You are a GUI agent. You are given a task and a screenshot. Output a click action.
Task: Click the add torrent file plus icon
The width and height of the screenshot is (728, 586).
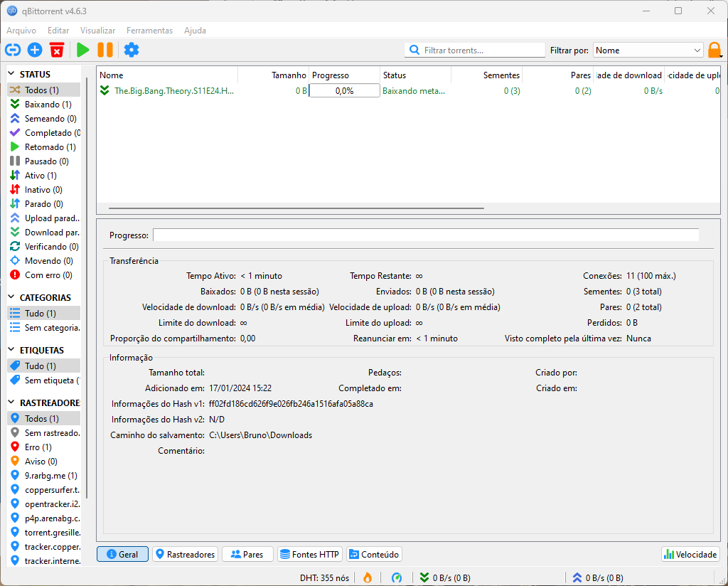pyautogui.click(x=35, y=50)
